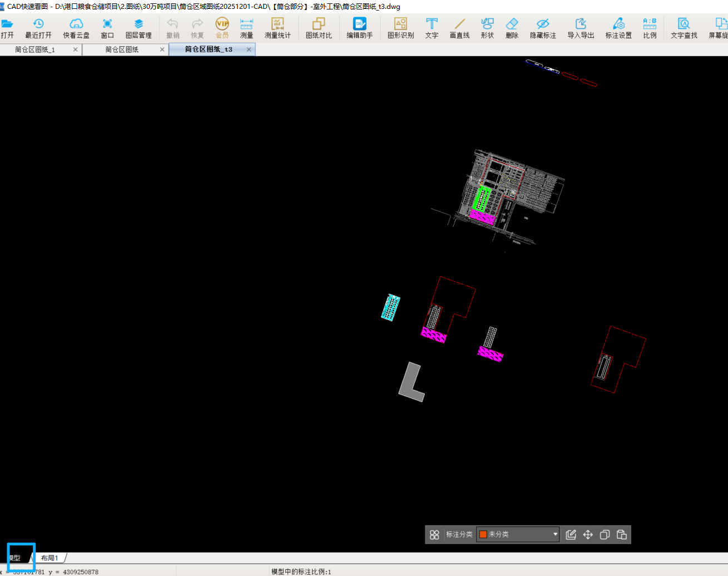The height and width of the screenshot is (576, 728).
Task: Open the 未分类 annotation category dropdown
Action: [x=518, y=534]
